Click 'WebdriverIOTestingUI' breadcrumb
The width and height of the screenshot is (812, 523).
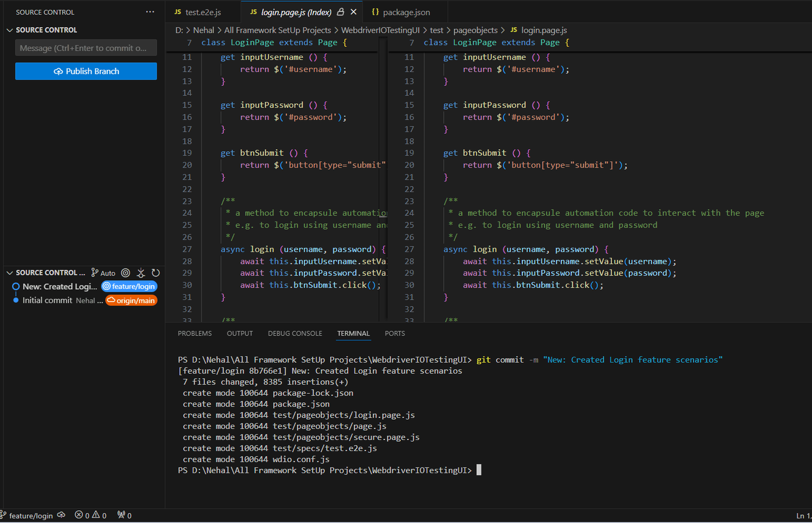[380, 30]
